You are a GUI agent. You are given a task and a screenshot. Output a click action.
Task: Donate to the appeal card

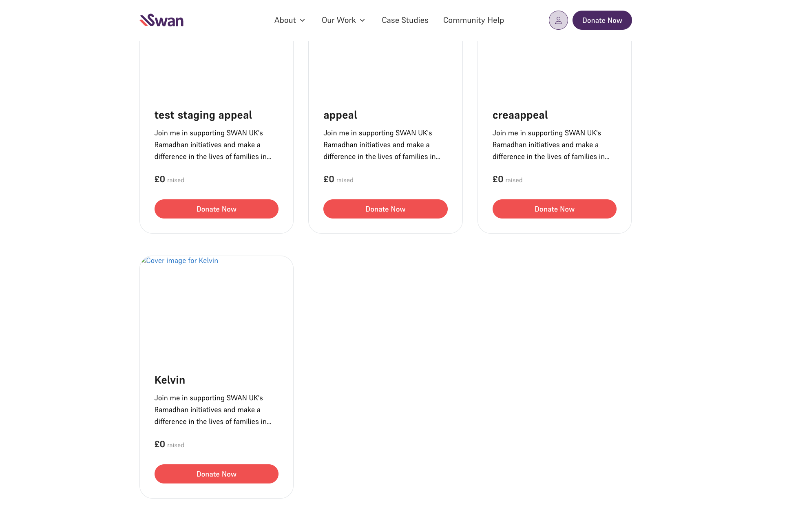pyautogui.click(x=385, y=209)
